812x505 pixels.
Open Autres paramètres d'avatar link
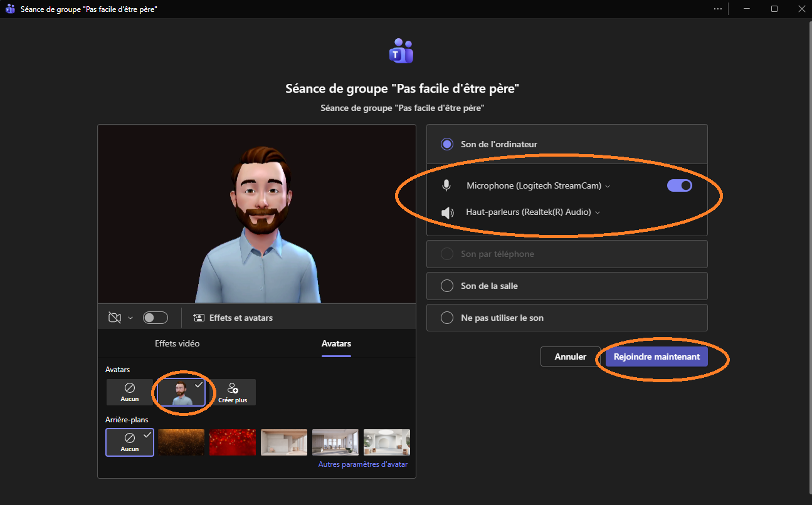(x=362, y=464)
